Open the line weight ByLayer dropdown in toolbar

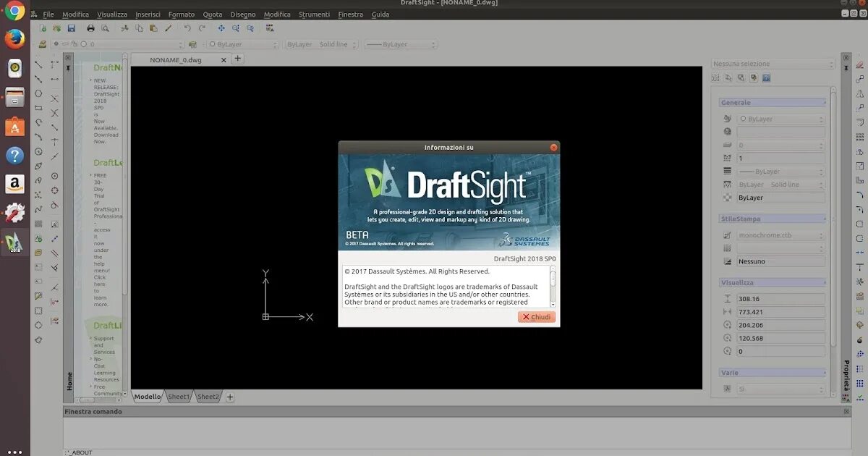pyautogui.click(x=400, y=44)
